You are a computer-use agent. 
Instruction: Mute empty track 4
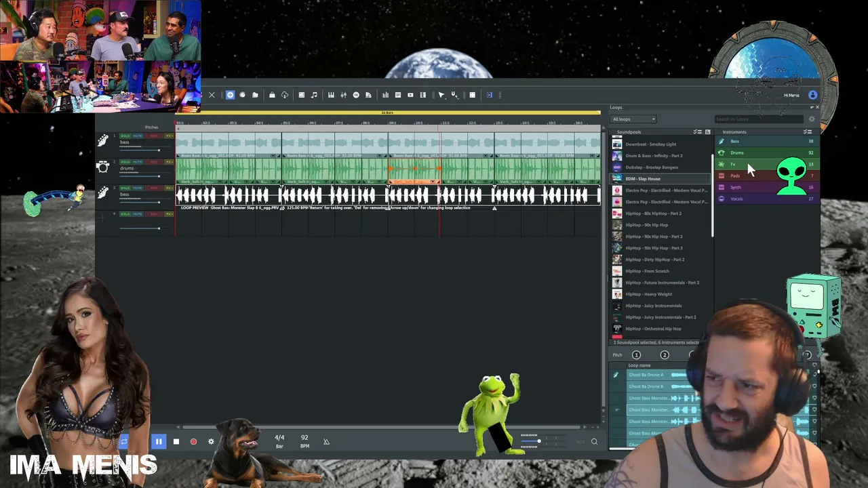pos(138,214)
